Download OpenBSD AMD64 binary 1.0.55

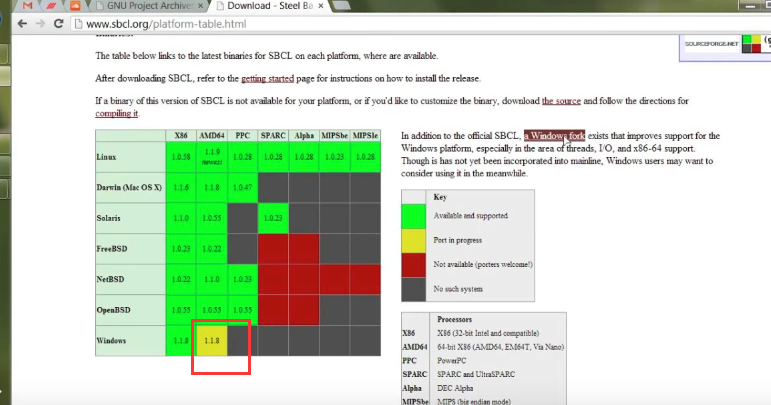coord(212,310)
